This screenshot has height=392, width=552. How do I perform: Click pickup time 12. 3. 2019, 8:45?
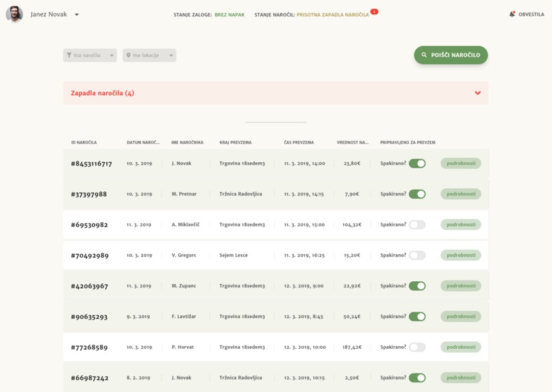(303, 317)
